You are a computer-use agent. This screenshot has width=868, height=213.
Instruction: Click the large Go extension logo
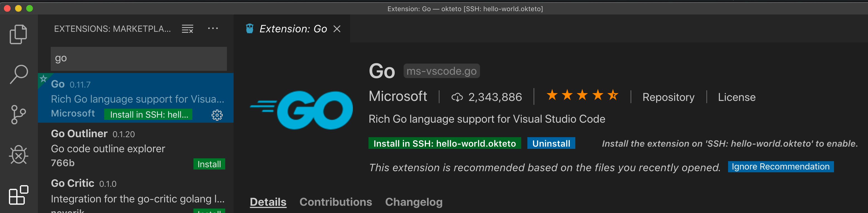(x=301, y=110)
